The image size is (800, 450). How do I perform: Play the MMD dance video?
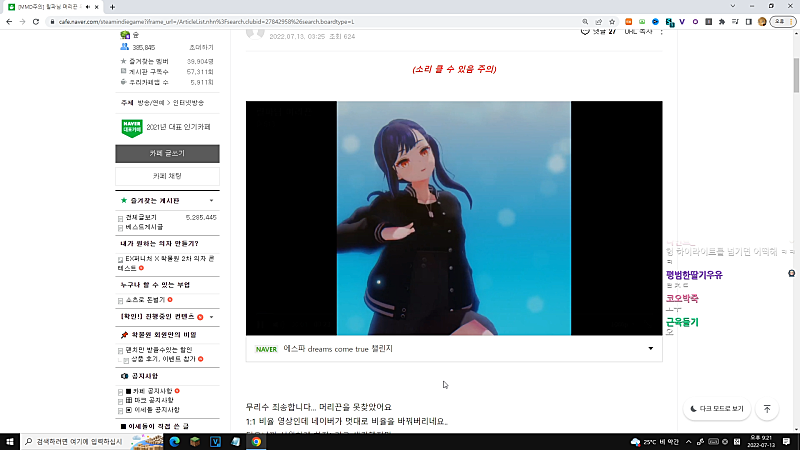click(454, 218)
